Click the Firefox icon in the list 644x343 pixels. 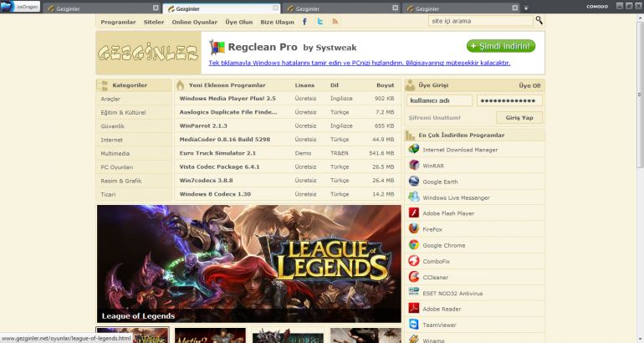pos(414,228)
